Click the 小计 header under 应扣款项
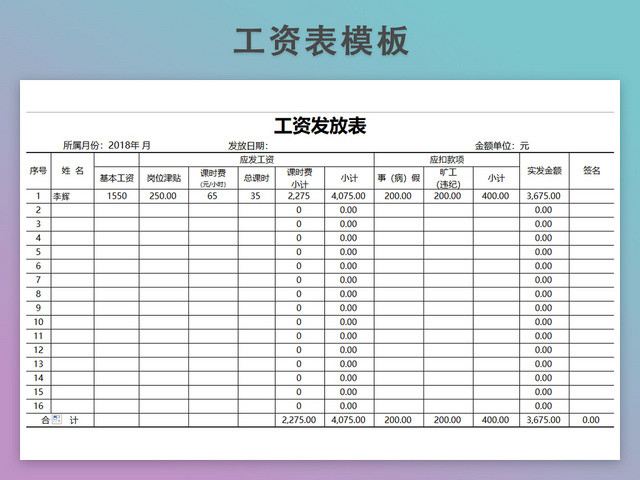 click(x=496, y=178)
